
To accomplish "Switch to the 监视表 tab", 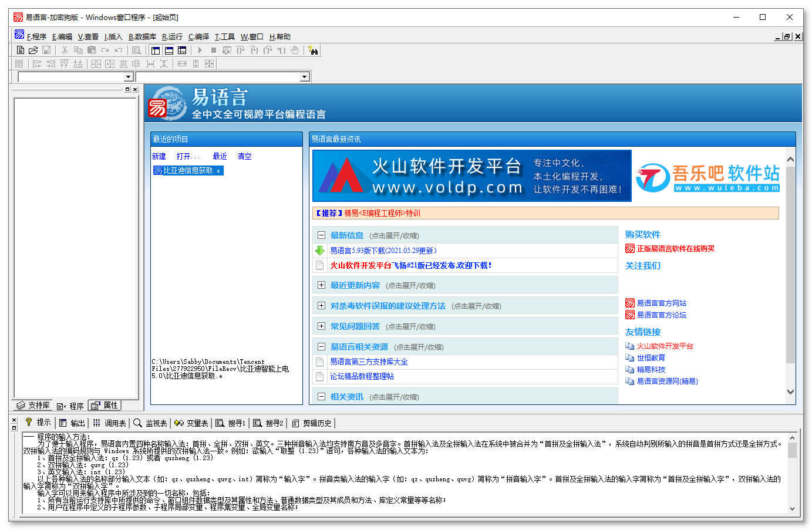I will click(150, 423).
